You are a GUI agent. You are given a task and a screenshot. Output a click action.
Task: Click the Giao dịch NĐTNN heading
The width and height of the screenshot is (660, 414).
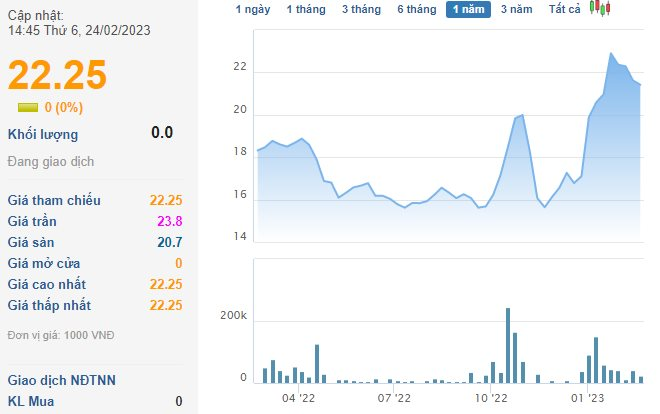coord(61,380)
